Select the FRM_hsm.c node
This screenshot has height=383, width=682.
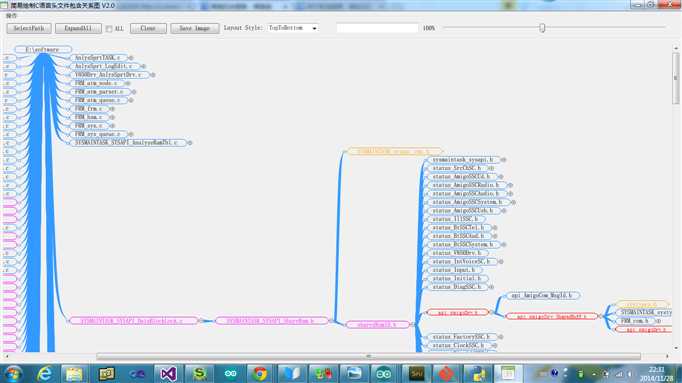(x=89, y=117)
